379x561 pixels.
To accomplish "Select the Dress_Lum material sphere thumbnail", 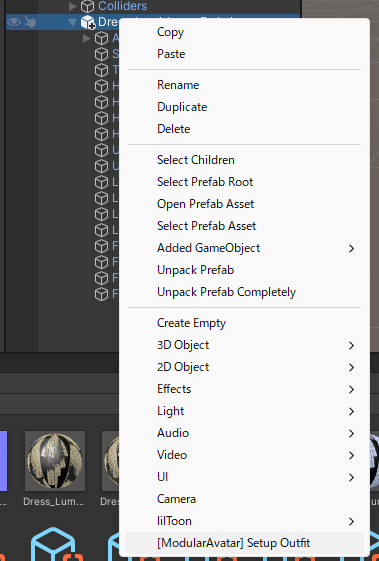I will click(x=55, y=461).
